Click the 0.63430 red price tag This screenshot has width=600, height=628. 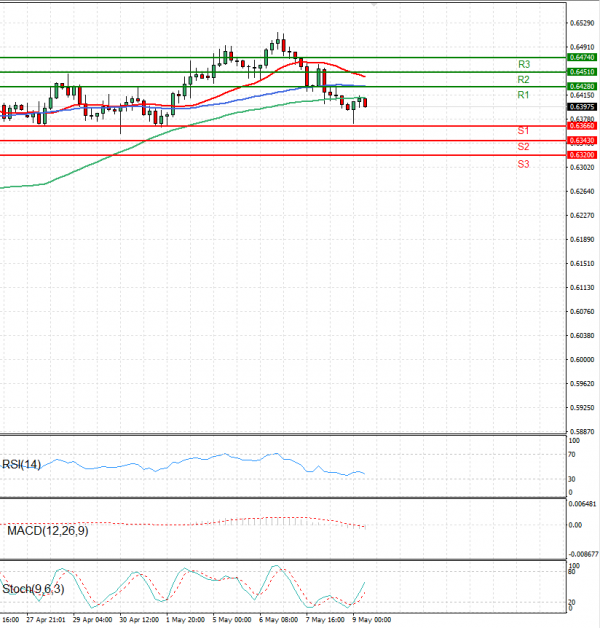(582, 141)
